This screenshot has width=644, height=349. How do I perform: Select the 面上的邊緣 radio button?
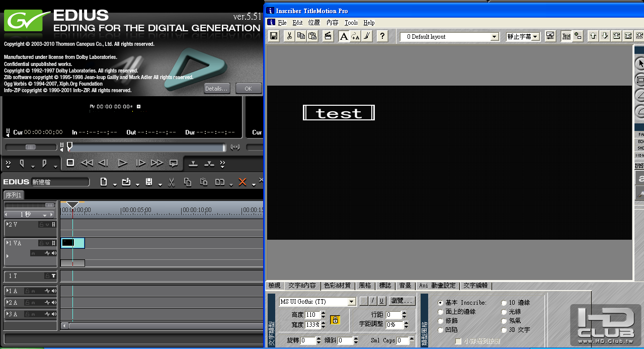pyautogui.click(x=441, y=312)
